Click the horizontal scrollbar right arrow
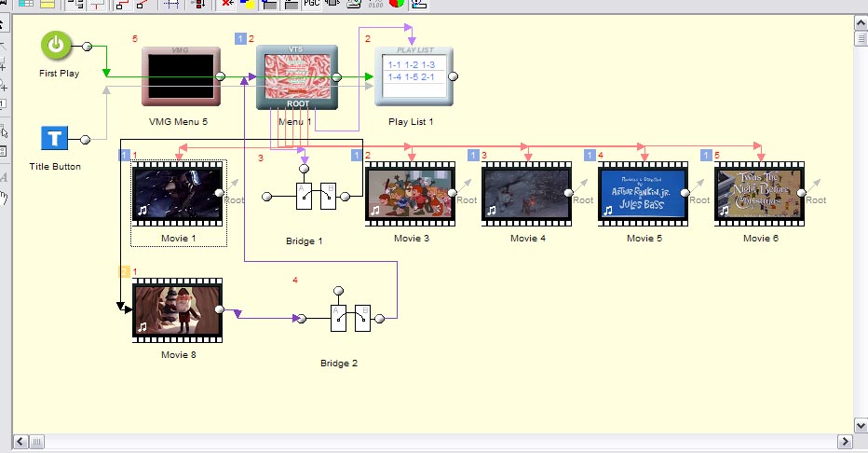 (846, 442)
